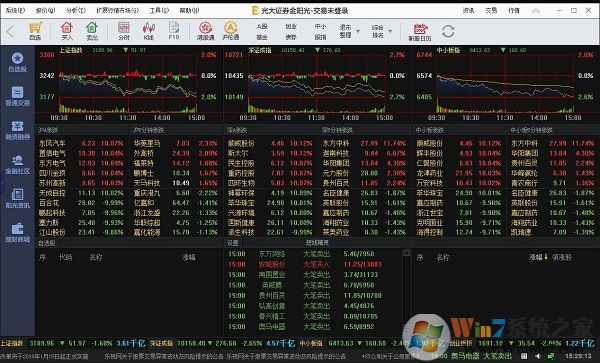600x363 pixels.
Task: Click the 15:29:13 clock in status bar
Action: coord(579,356)
